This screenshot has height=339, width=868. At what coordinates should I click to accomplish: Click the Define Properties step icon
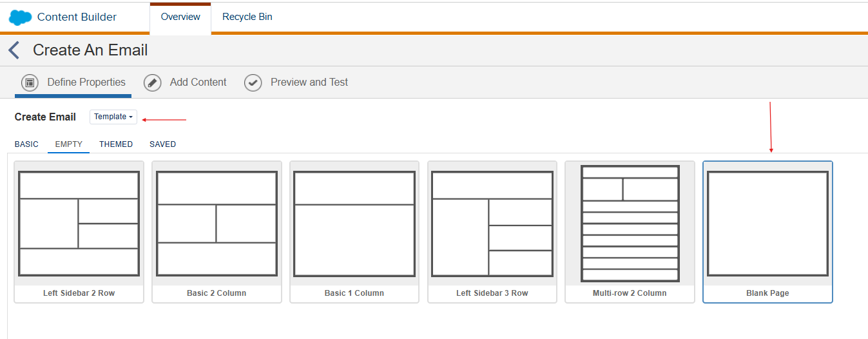(x=30, y=82)
